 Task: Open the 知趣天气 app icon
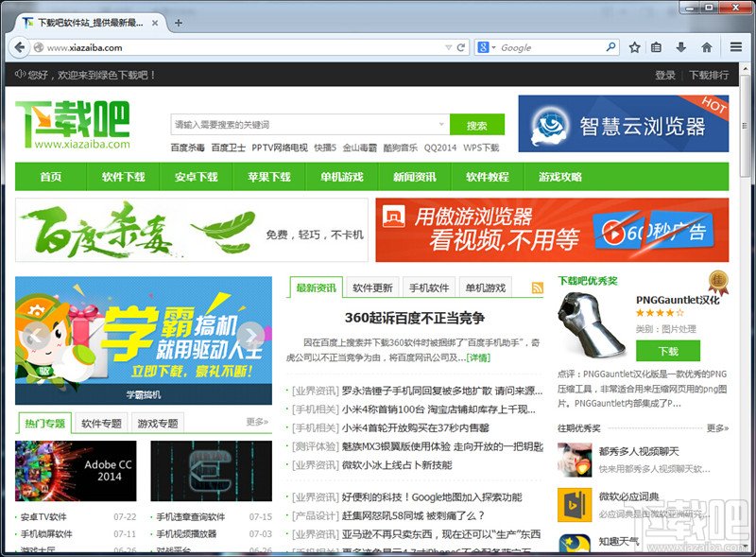tap(575, 545)
